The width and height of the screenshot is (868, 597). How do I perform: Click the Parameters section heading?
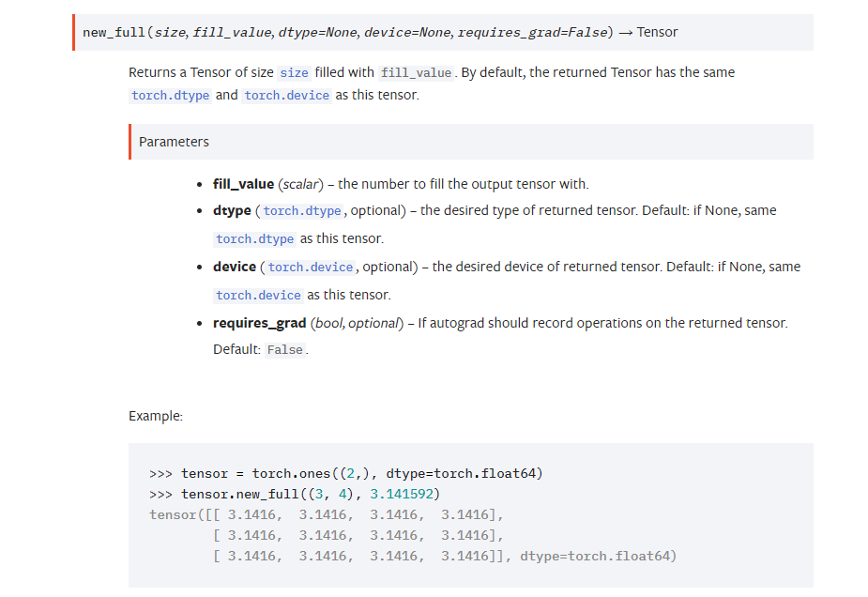pyautogui.click(x=471, y=142)
